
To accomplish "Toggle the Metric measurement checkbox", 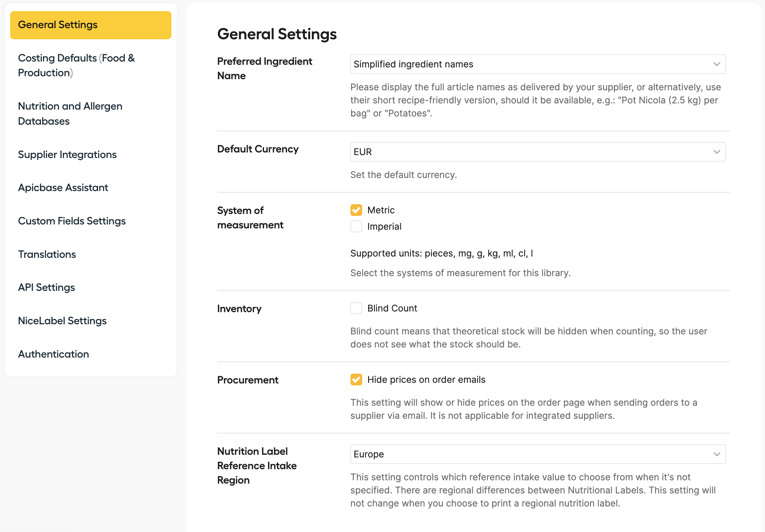I will pos(356,210).
